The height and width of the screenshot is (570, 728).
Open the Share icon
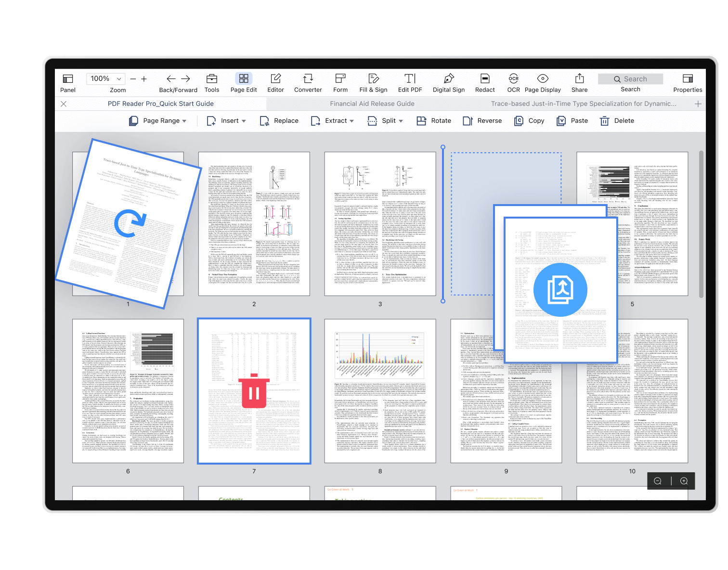tap(579, 79)
